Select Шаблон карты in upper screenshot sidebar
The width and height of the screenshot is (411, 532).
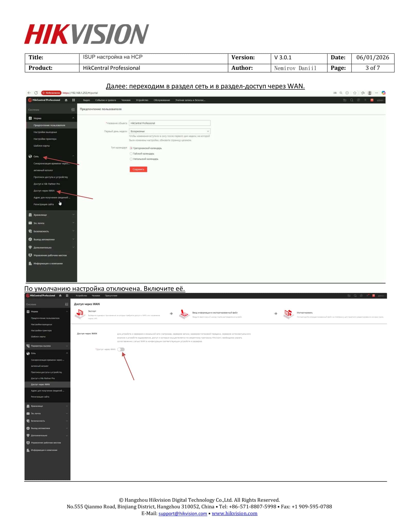pos(42,146)
